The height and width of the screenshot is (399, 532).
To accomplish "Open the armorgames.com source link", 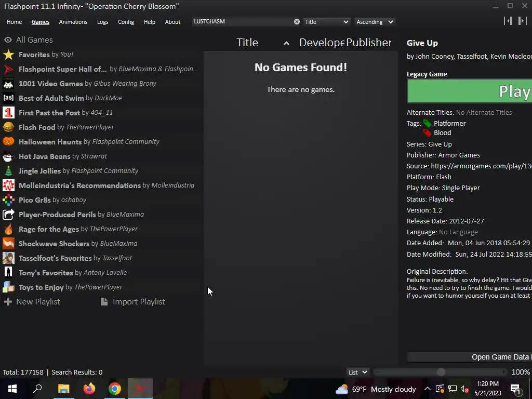I will click(481, 166).
